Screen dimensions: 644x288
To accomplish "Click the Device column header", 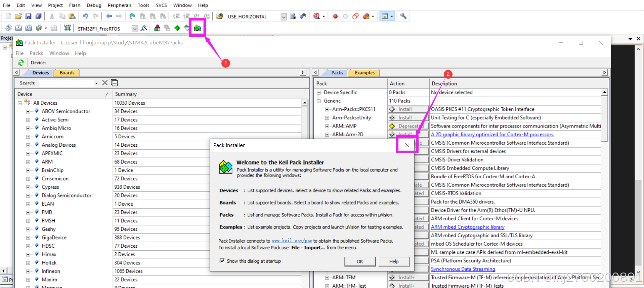I will (x=63, y=94).
